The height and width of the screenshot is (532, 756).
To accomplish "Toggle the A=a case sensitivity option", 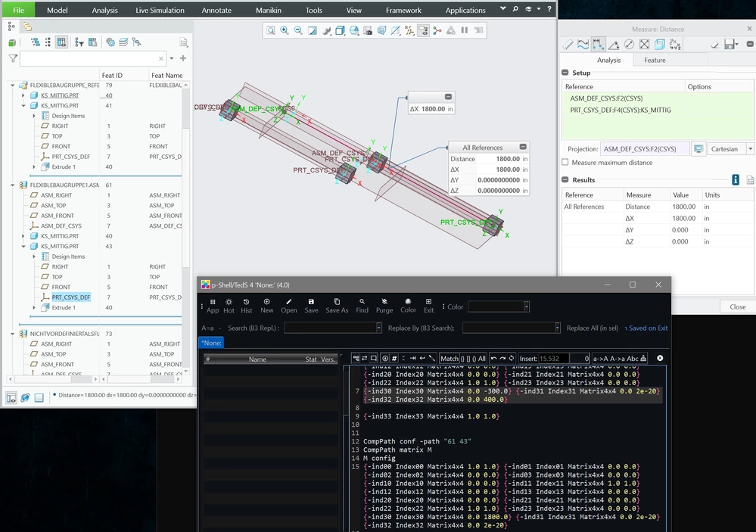I will [x=207, y=328].
